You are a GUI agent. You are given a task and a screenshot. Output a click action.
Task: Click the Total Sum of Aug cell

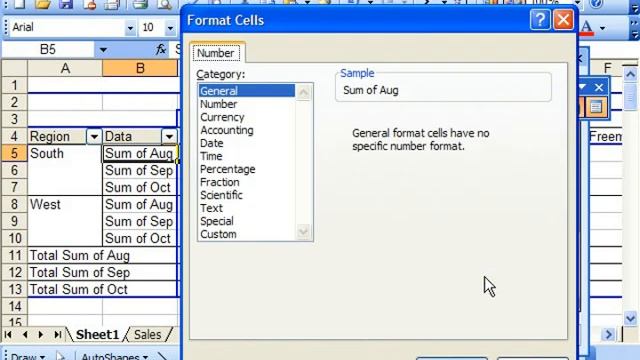point(102,256)
